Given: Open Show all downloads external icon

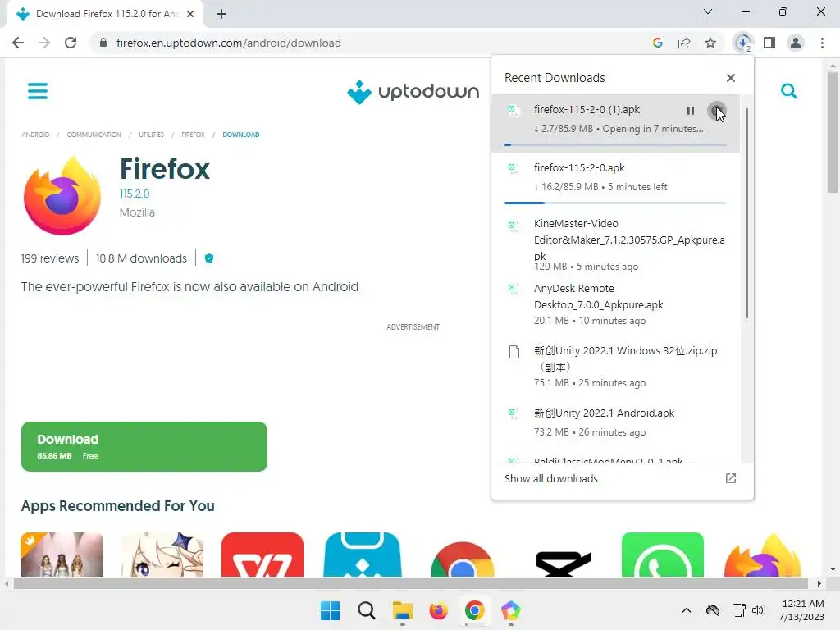Looking at the screenshot, I should coord(731,478).
